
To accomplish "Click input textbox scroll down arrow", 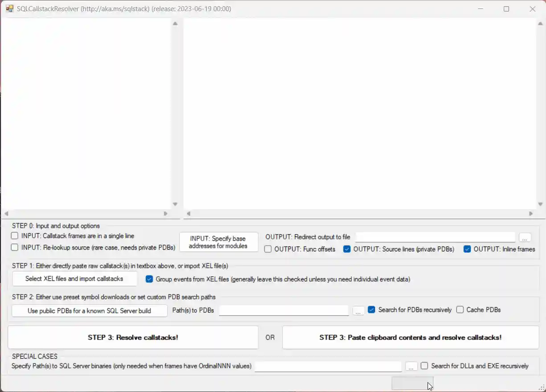I will pyautogui.click(x=175, y=204).
